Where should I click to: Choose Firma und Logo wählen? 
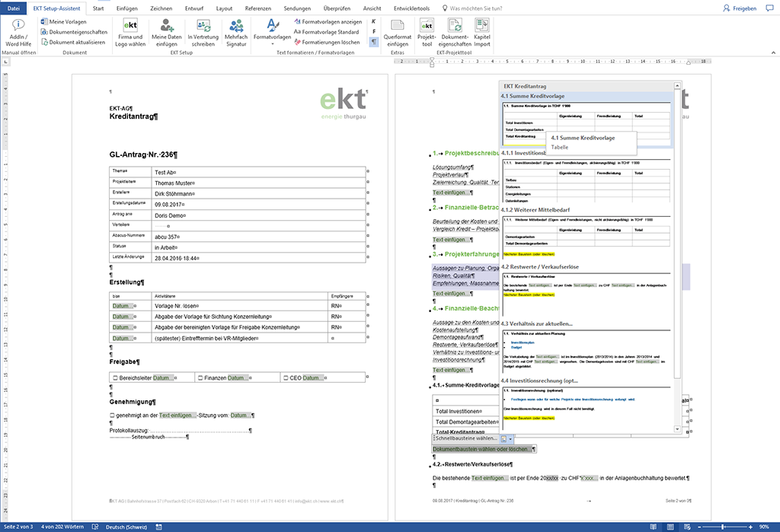coord(130,33)
